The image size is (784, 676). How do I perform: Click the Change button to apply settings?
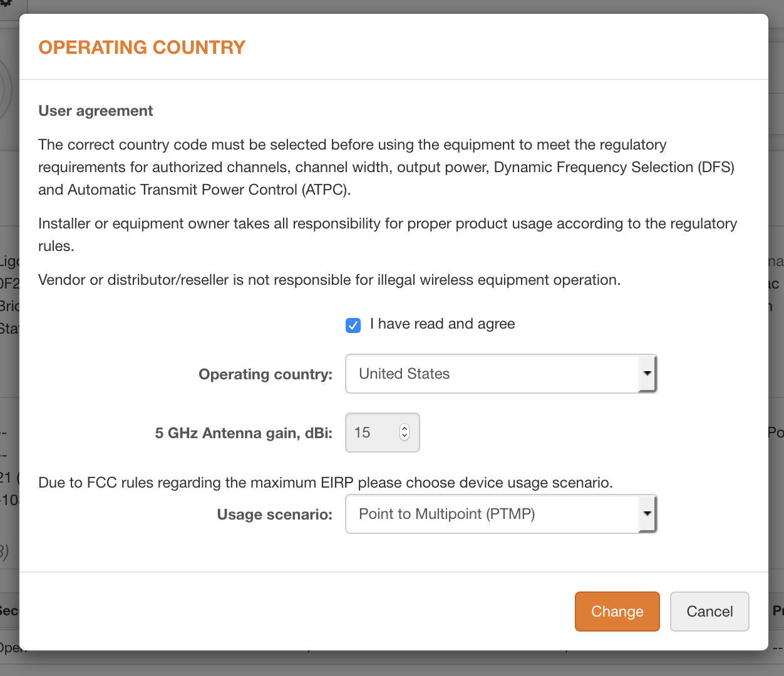[617, 612]
